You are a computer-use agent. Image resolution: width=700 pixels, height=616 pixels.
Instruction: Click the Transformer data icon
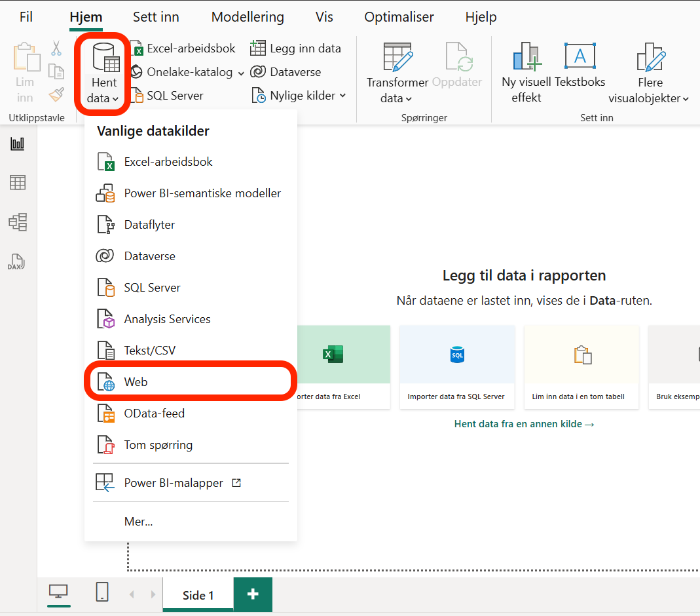point(397,57)
